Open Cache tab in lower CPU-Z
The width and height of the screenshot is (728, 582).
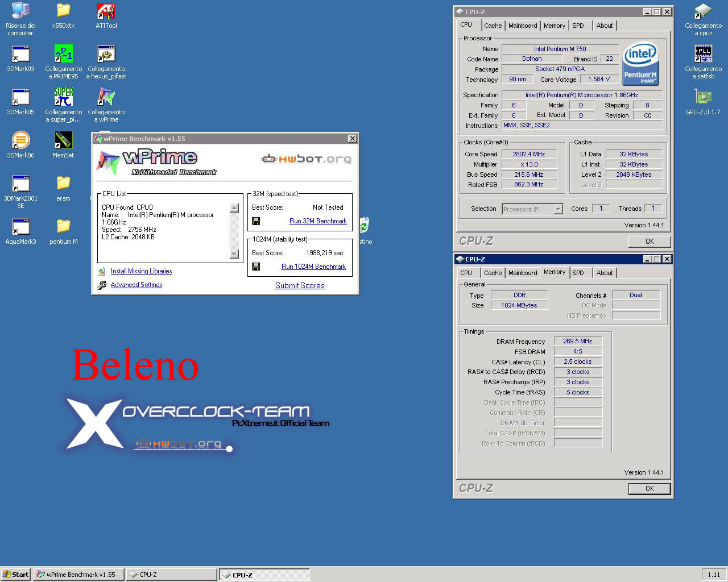[493, 273]
